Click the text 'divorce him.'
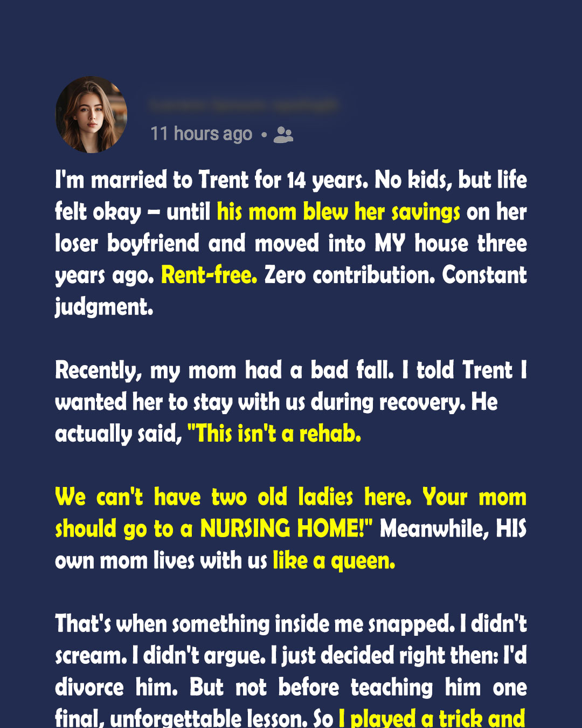 [116, 688]
